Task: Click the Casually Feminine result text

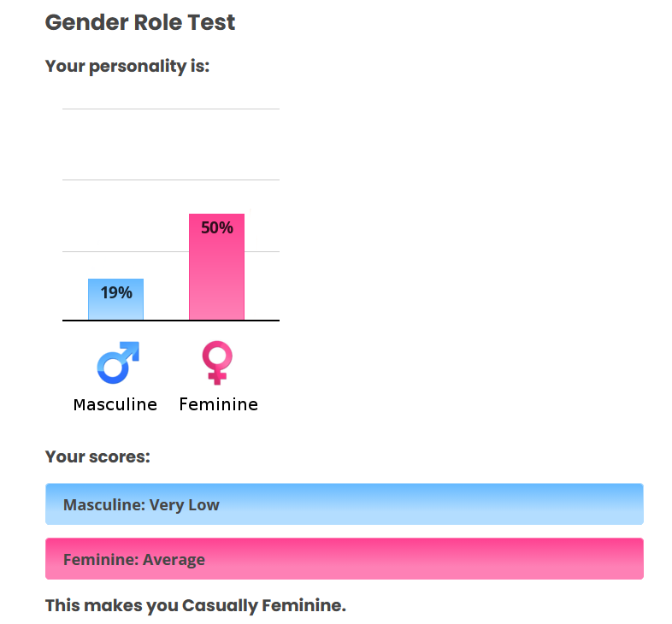Action: click(x=263, y=605)
